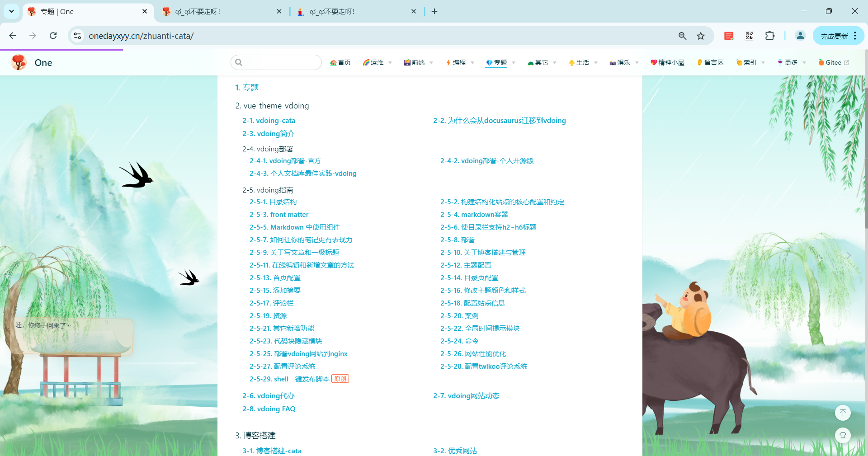The image size is (868, 456).
Task: Open 2-4-3. 个人文档库最佳实践-vdoing link
Action: (x=303, y=174)
